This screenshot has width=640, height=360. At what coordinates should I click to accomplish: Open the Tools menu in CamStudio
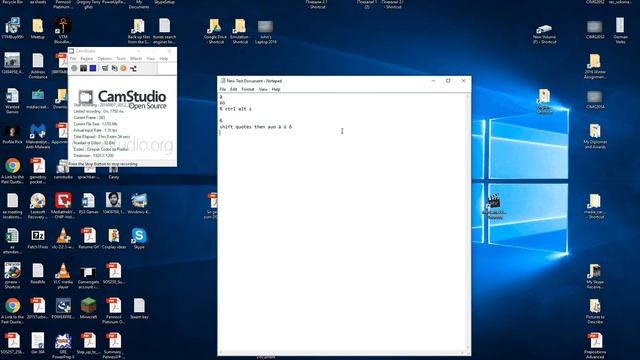tap(121, 59)
